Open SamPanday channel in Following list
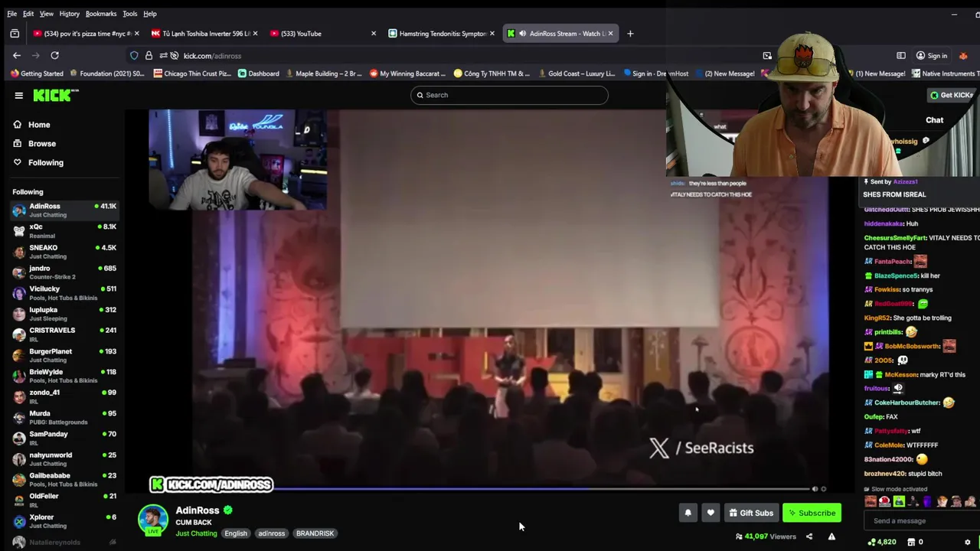The image size is (980, 551). pyautogui.click(x=65, y=438)
